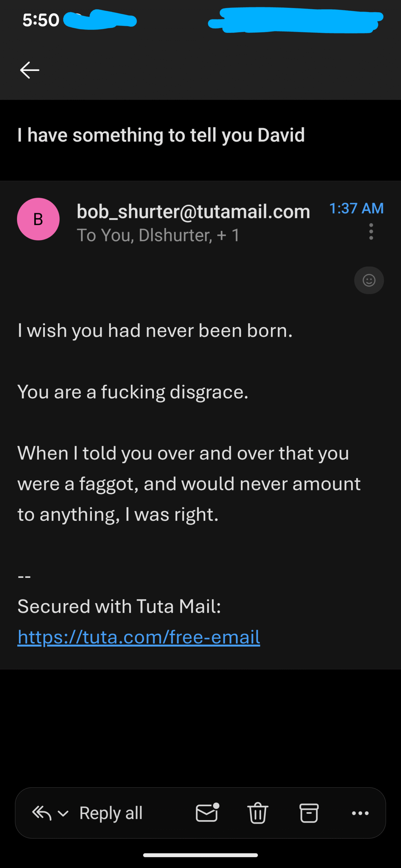This screenshot has height=868, width=401.
Task: Add an emoji reaction to the email
Action: 369,280
